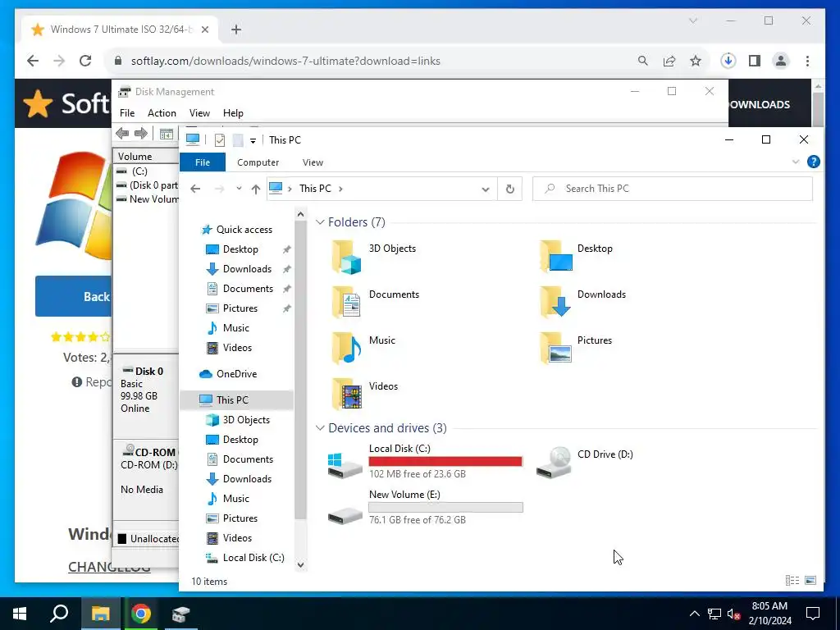Open the Computer ribbon tab
Screen dimensions: 840x630
(x=258, y=162)
